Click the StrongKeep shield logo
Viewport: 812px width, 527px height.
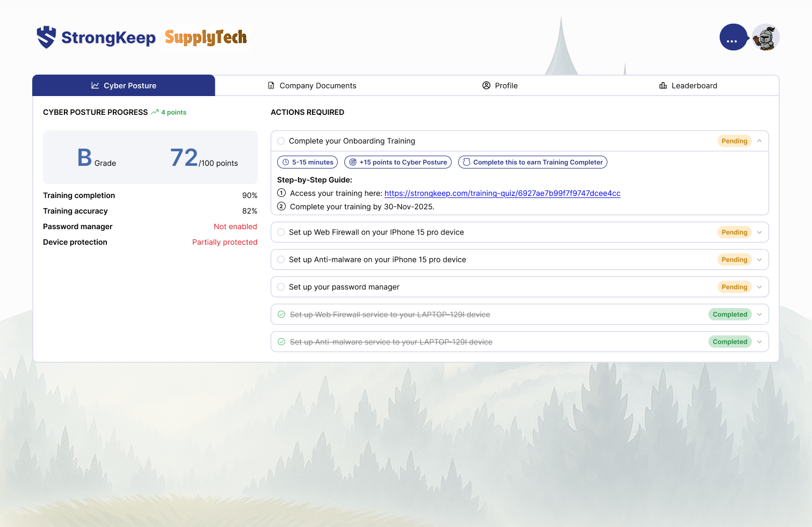coord(47,37)
